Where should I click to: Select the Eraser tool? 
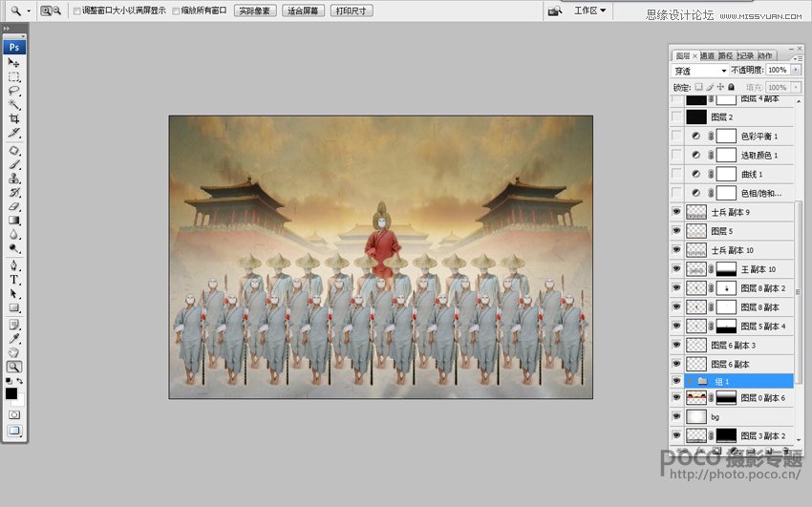(14, 206)
